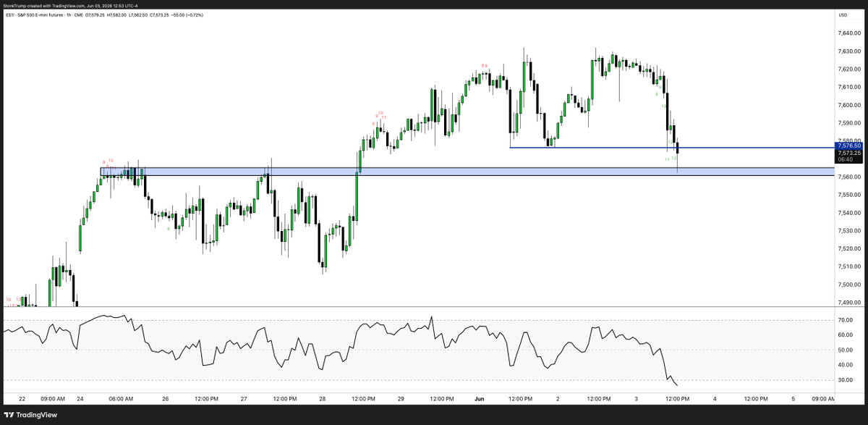Click the 7,610.00 price scale label
The height and width of the screenshot is (425, 868).
[849, 87]
